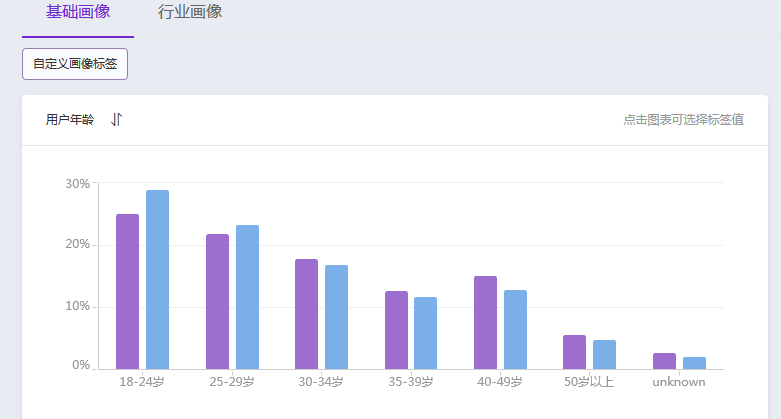This screenshot has height=419, width=781.
Task: Select the purple bar for unknown
Action: [x=664, y=361]
